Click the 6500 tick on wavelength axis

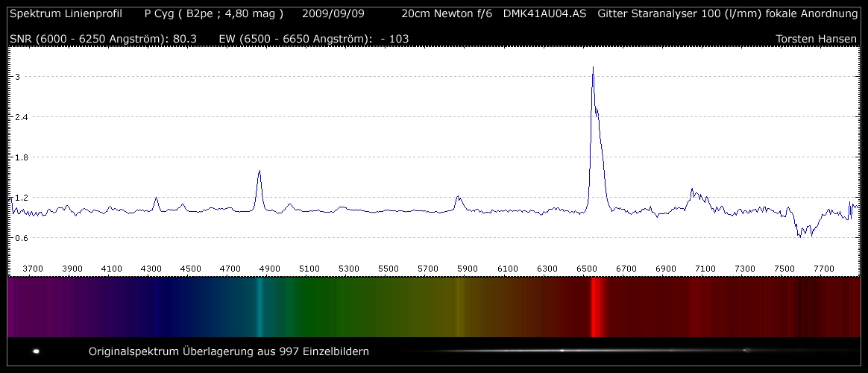(587, 269)
